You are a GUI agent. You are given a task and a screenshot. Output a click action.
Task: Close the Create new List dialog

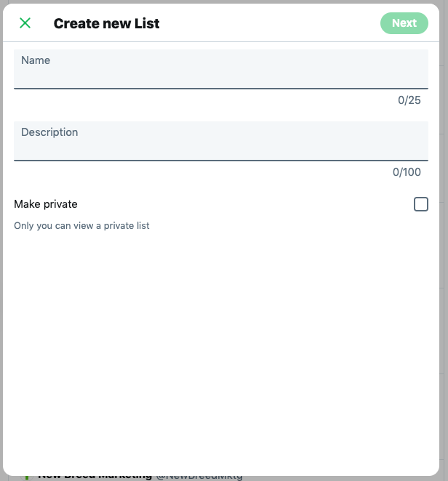25,23
